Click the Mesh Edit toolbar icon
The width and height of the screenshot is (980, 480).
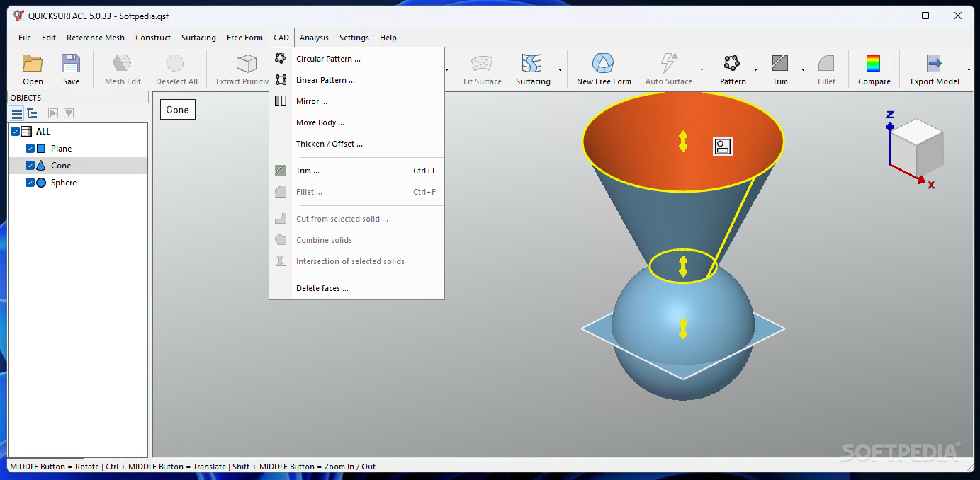(x=123, y=63)
